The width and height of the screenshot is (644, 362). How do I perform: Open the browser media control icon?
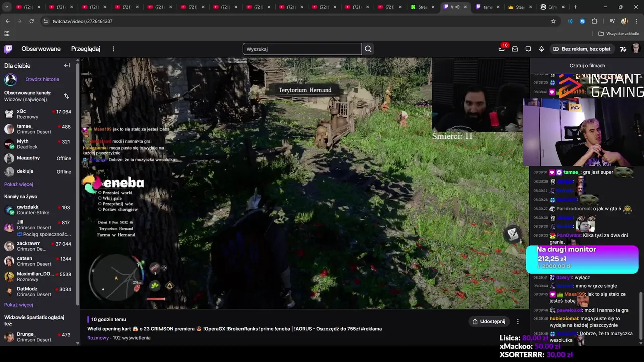click(612, 21)
